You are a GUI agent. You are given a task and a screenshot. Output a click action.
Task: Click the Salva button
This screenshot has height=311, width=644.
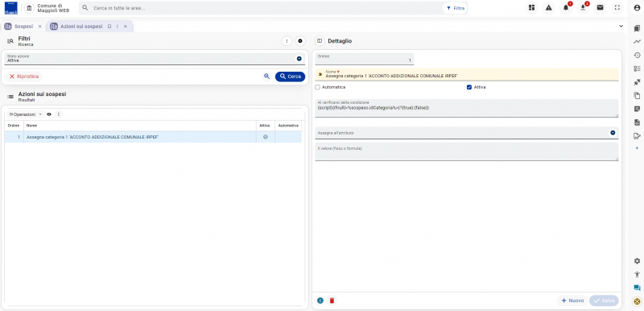point(604,301)
